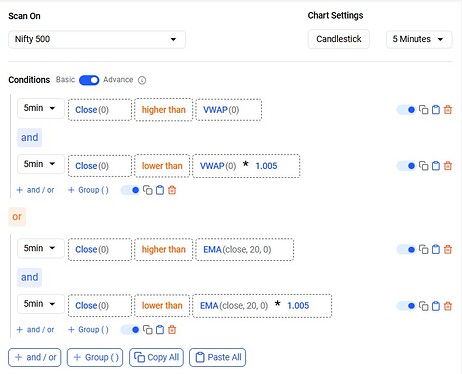Copy the Close higher than EMA condition
Viewport: 462px width, 374px height.
pos(423,249)
